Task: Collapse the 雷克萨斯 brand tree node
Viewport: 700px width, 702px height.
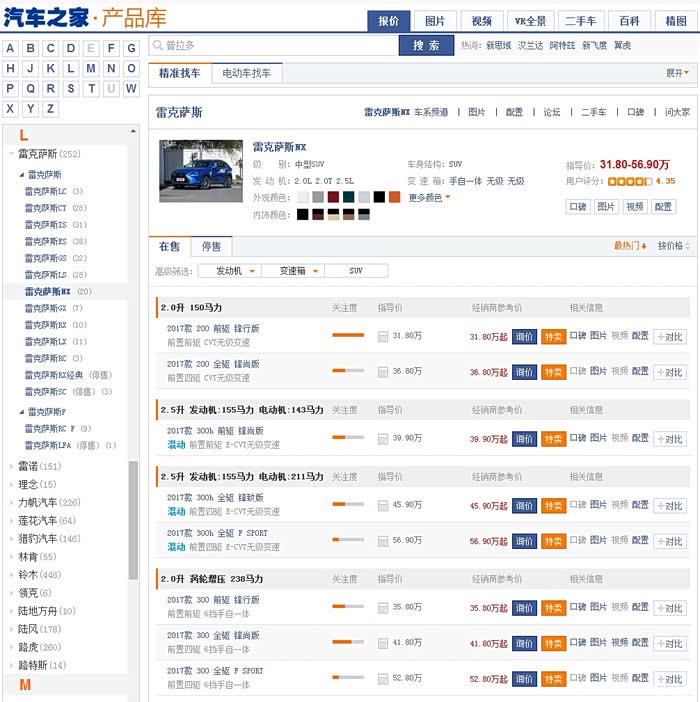Action: tap(11, 154)
